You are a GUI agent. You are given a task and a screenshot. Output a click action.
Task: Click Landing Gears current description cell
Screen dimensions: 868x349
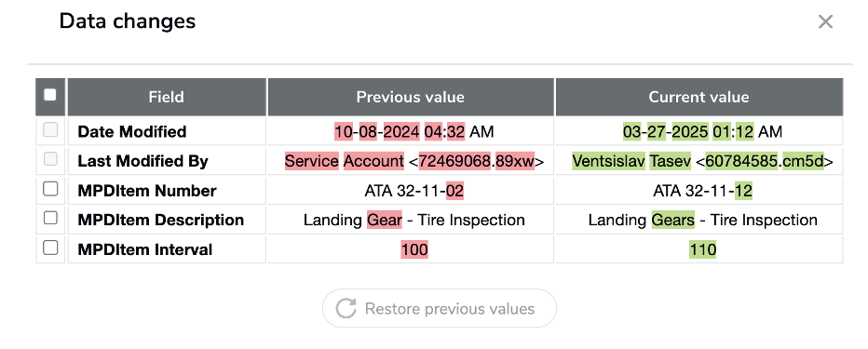(x=699, y=221)
